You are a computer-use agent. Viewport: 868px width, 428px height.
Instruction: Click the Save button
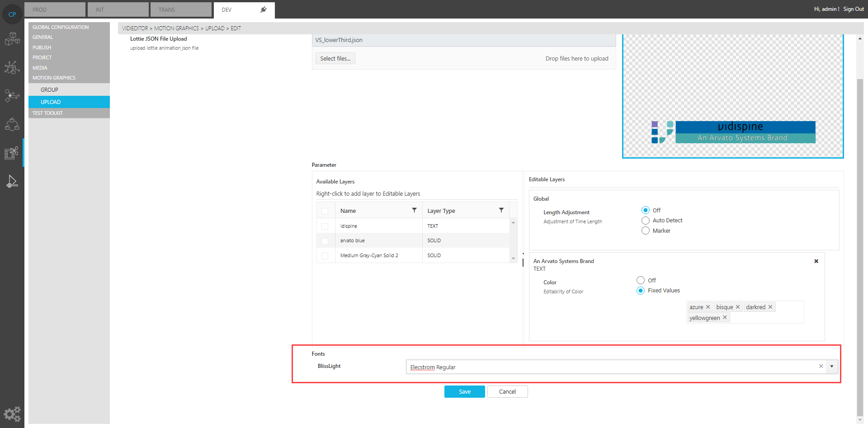pos(464,392)
